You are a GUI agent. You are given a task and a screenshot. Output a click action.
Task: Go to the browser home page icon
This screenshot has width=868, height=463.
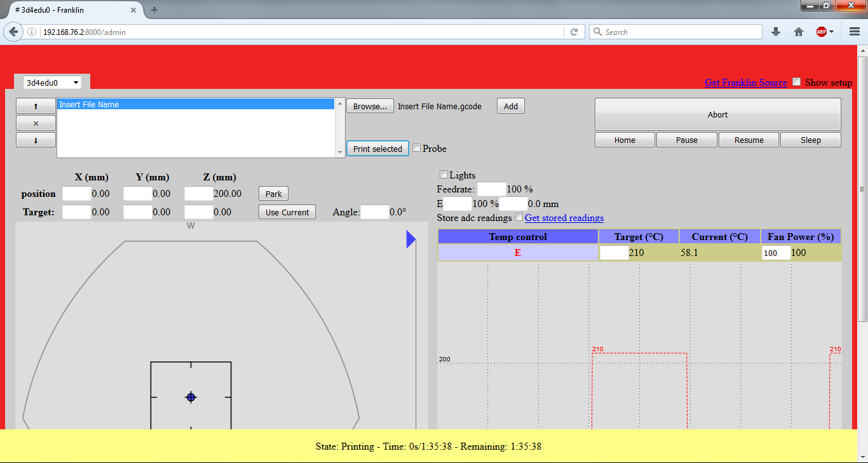[x=799, y=32]
